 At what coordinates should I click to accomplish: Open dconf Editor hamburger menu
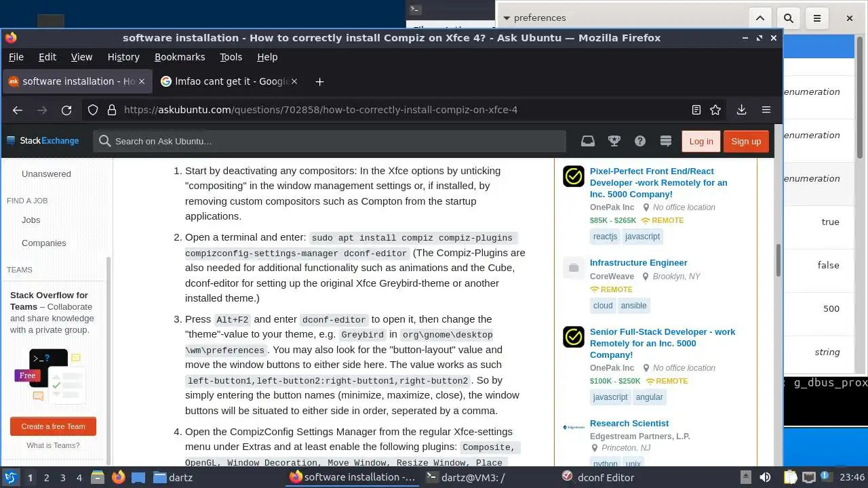tap(817, 18)
